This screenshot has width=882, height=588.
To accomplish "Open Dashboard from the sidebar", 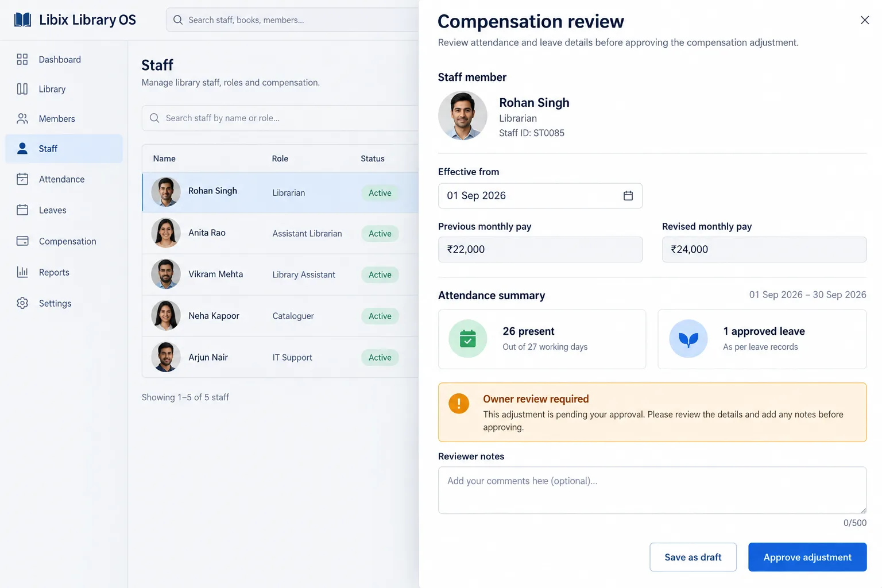I will pos(64,59).
